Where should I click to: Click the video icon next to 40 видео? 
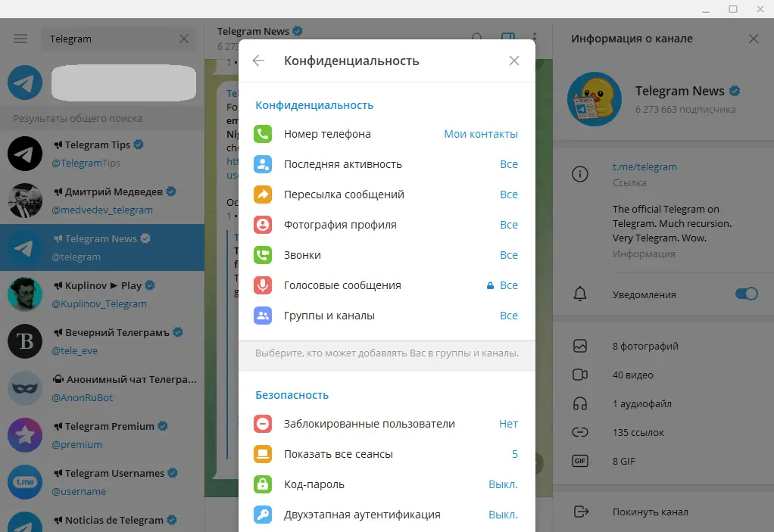click(x=580, y=375)
